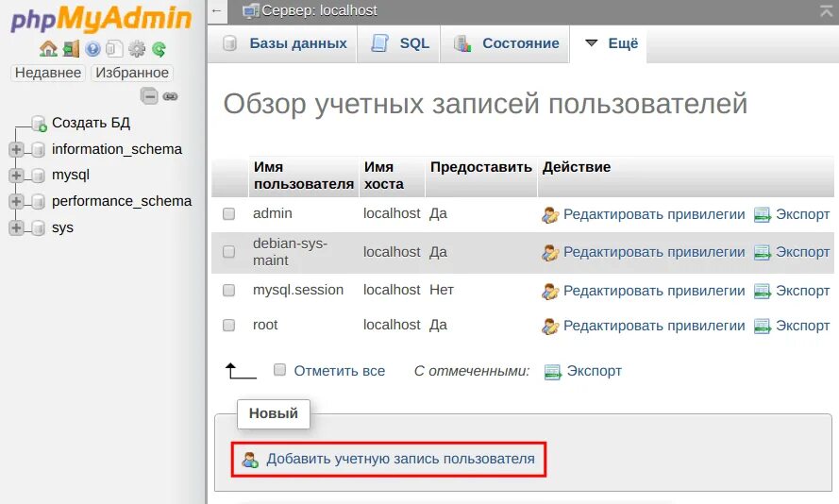Click export icon in root row

click(762, 326)
